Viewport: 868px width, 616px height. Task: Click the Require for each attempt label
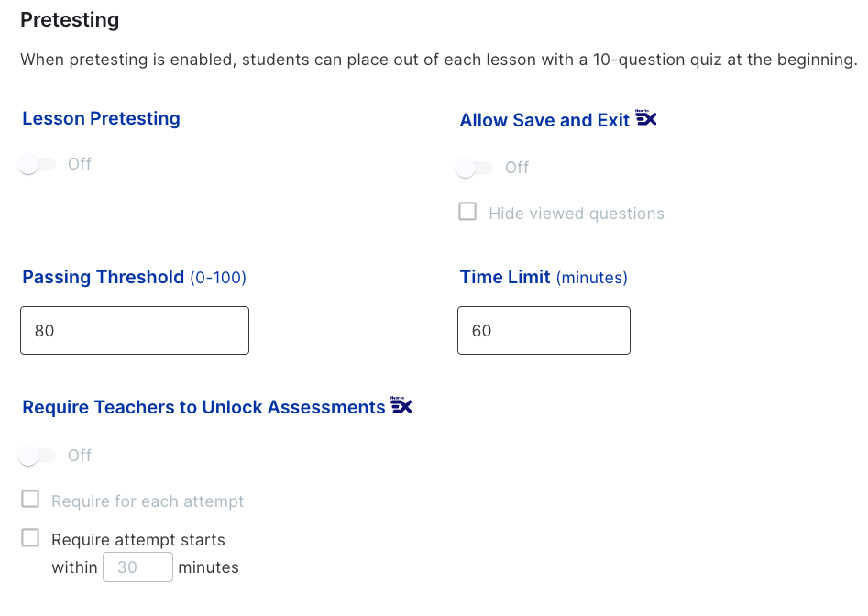(148, 501)
